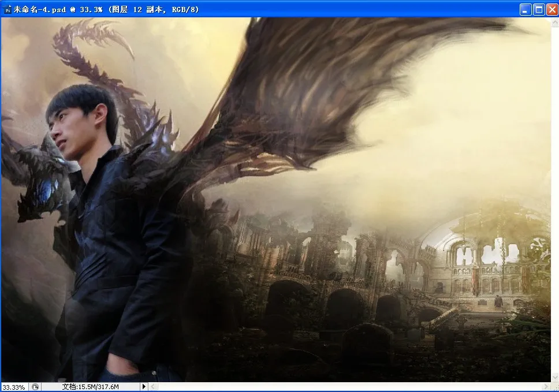
Task: Click the vertical scrollbar down arrow
Action: [554, 376]
